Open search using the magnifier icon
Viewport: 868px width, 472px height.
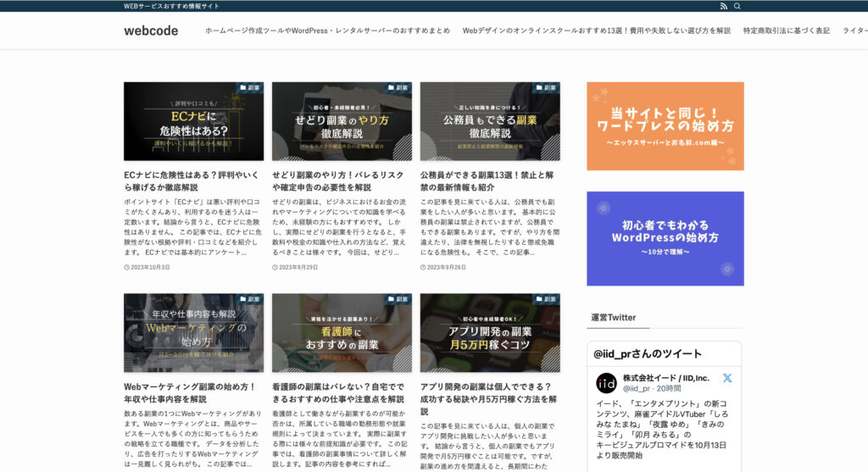pos(737,6)
